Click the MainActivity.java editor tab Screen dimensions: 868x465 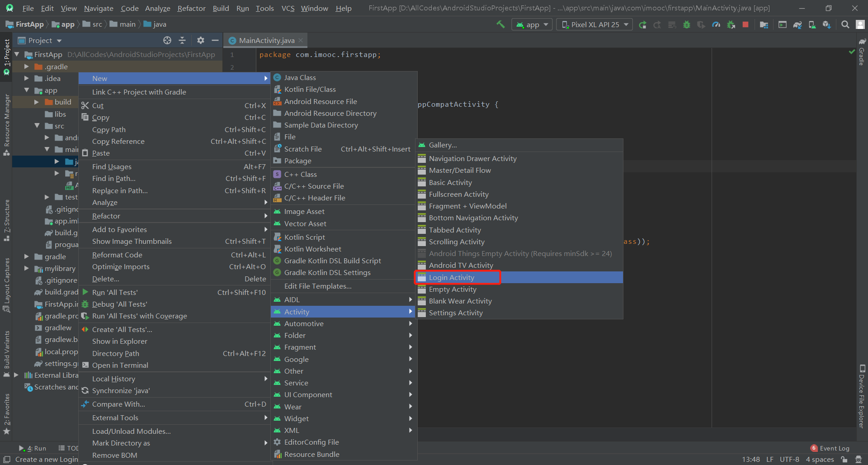click(x=266, y=40)
